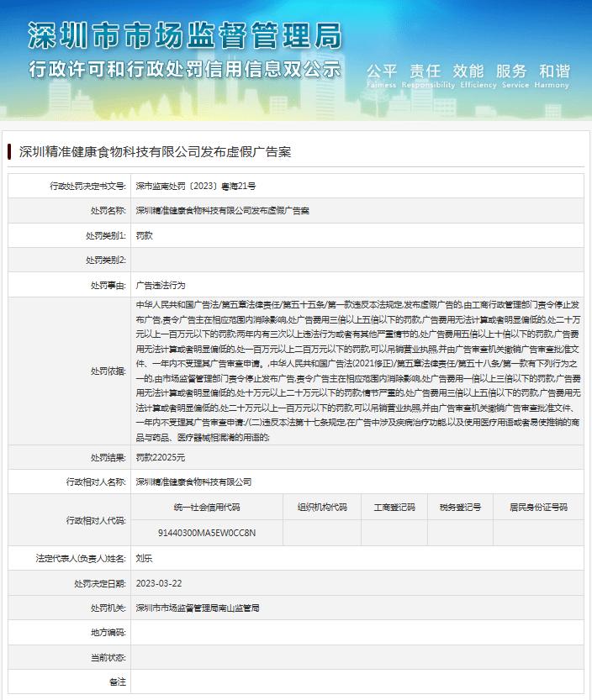Viewport: 592px width, 700px height.
Task: Select the 处罚名称 value in the table row
Action: click(x=223, y=211)
